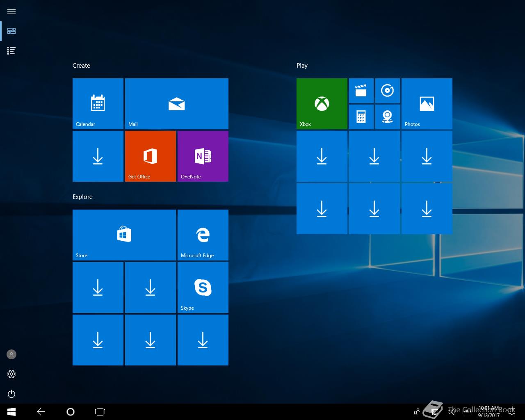Launch the Mail tile
Viewport: 525px width, 420px height.
click(x=177, y=104)
